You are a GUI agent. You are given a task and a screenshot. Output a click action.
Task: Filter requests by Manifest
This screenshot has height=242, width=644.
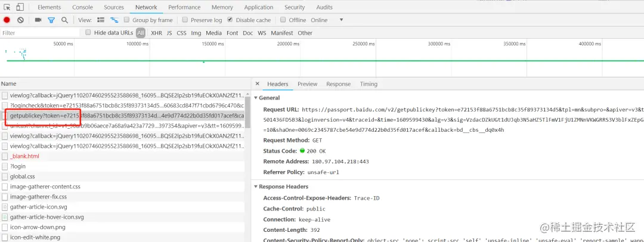pyautogui.click(x=282, y=33)
